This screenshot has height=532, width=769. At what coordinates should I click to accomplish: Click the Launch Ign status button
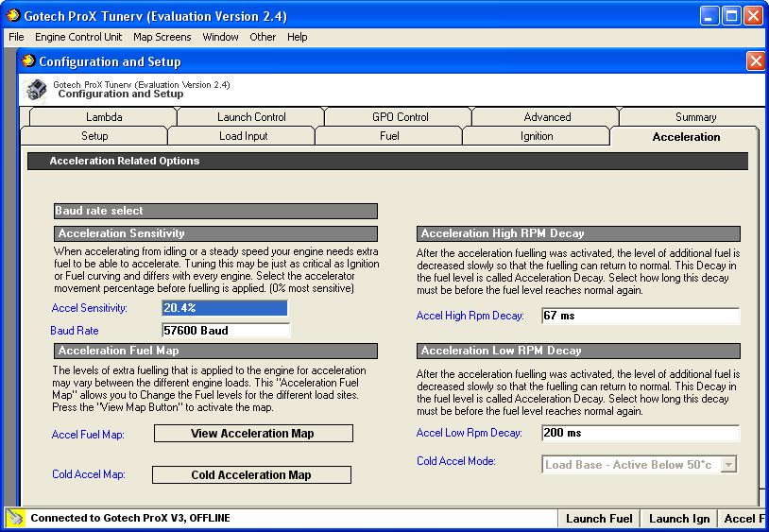(x=678, y=518)
